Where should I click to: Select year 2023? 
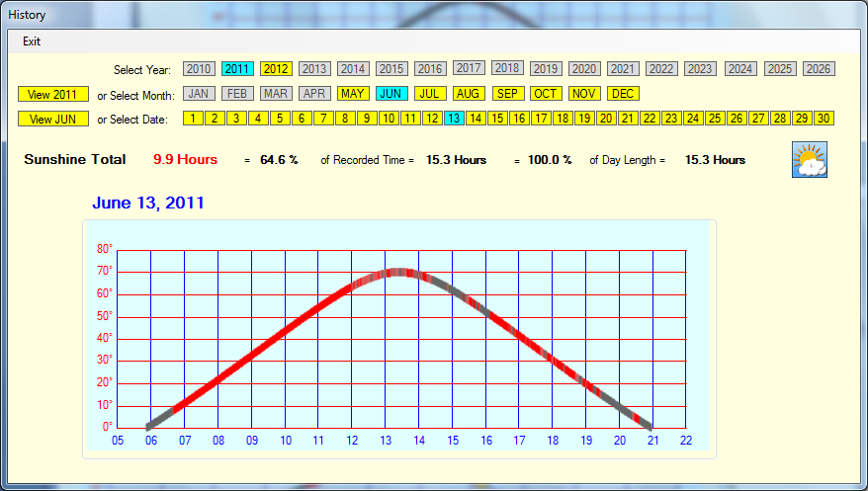[x=700, y=69]
